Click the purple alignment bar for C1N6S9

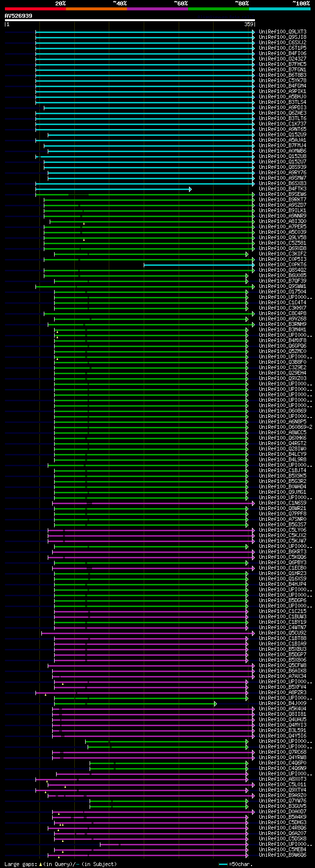[x=154, y=503]
